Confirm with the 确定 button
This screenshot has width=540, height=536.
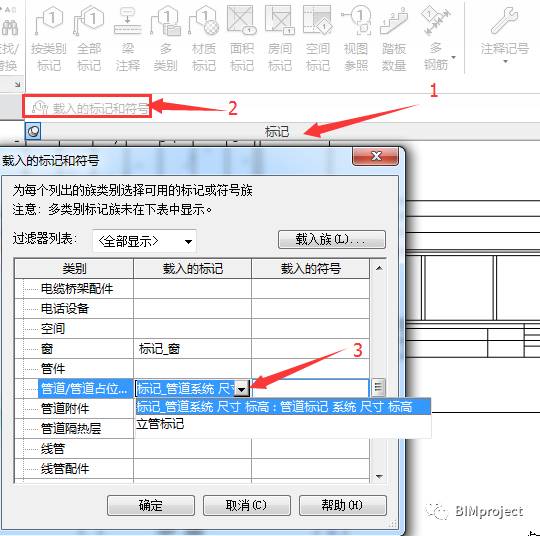(x=151, y=505)
